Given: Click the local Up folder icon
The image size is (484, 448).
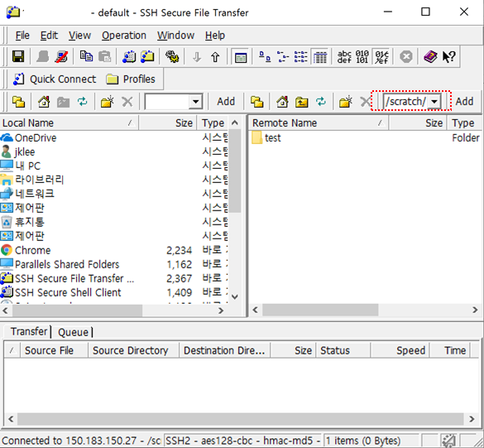Looking at the screenshot, I should pyautogui.click(x=63, y=102).
